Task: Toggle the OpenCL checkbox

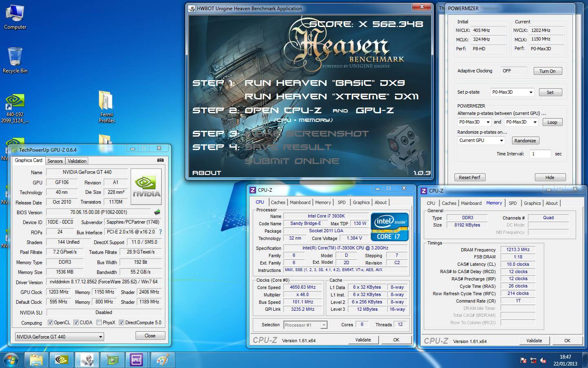Action: click(x=50, y=322)
